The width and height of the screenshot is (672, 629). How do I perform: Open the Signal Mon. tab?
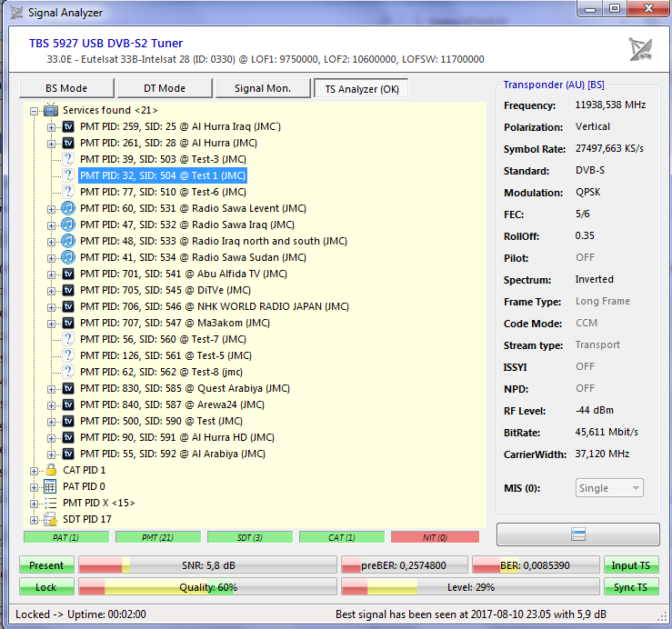coord(262,88)
